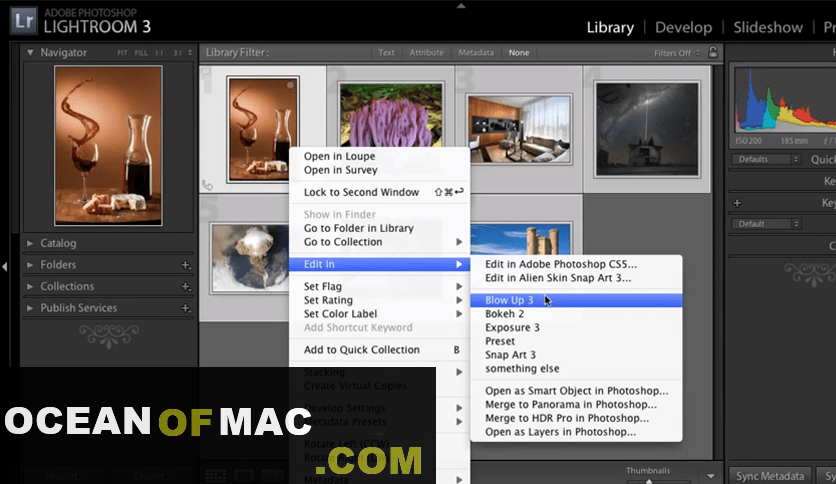Open the Defaults preset dropdown in Quick Develop
The width and height of the screenshot is (836, 484).
(766, 159)
